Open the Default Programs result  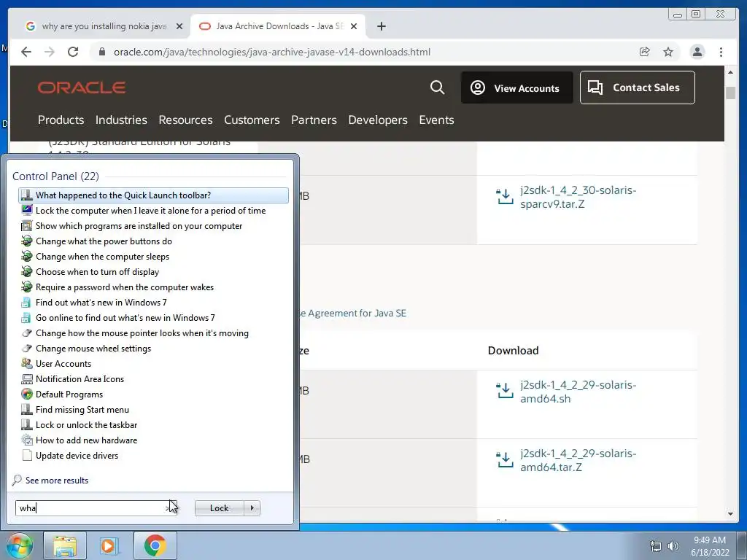pos(153,394)
